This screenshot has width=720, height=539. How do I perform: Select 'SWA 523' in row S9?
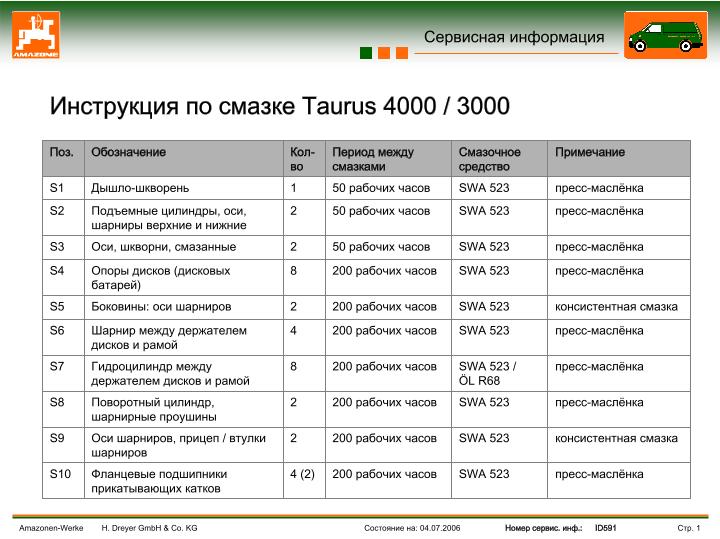click(484, 438)
